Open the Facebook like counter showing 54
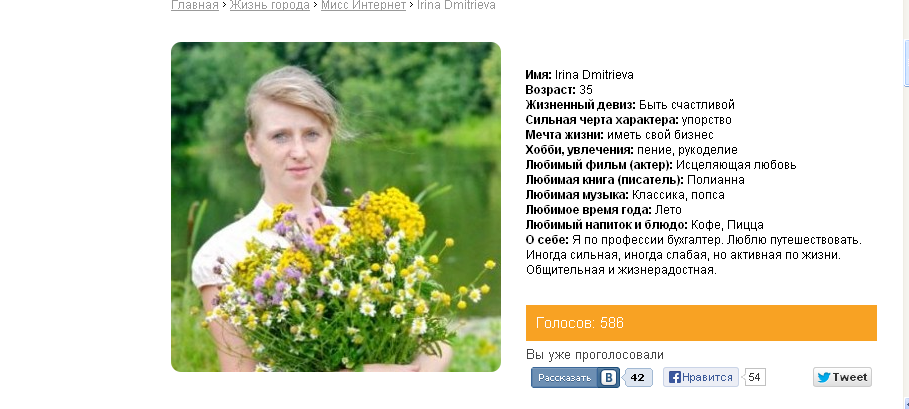909x409 pixels. point(754,378)
